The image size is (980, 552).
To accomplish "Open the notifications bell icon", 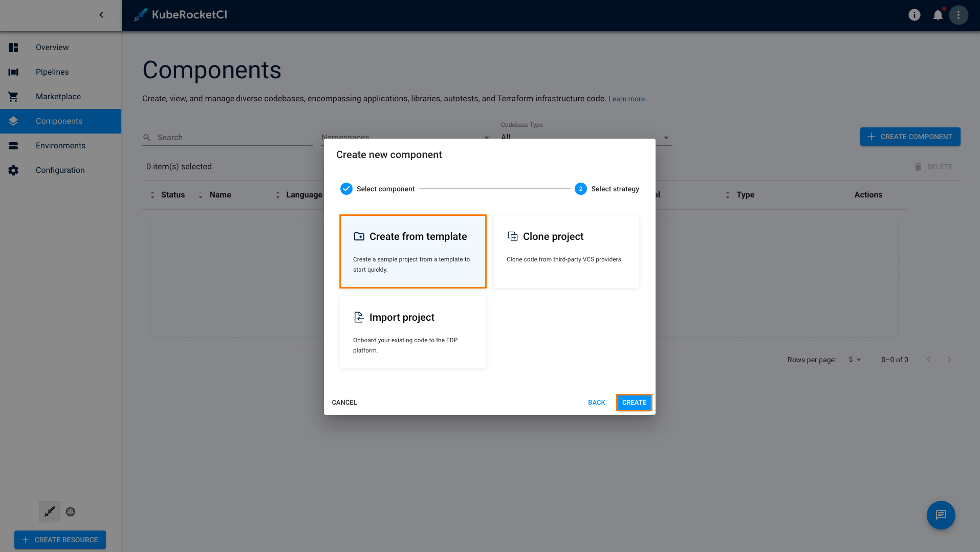I will [938, 15].
